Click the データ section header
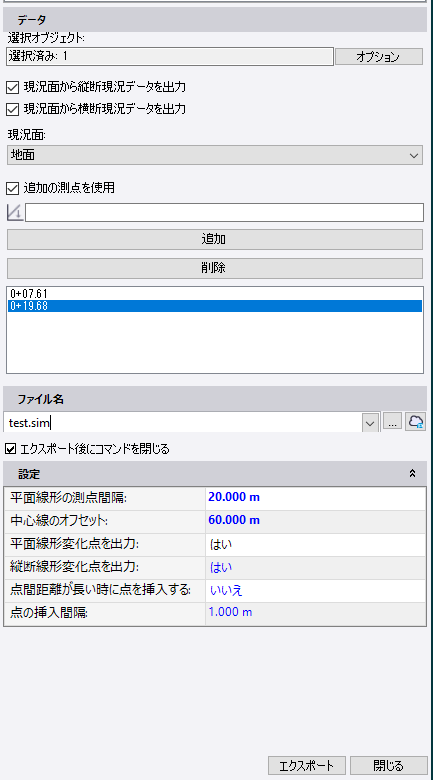The height and width of the screenshot is (780, 433). click(215, 20)
